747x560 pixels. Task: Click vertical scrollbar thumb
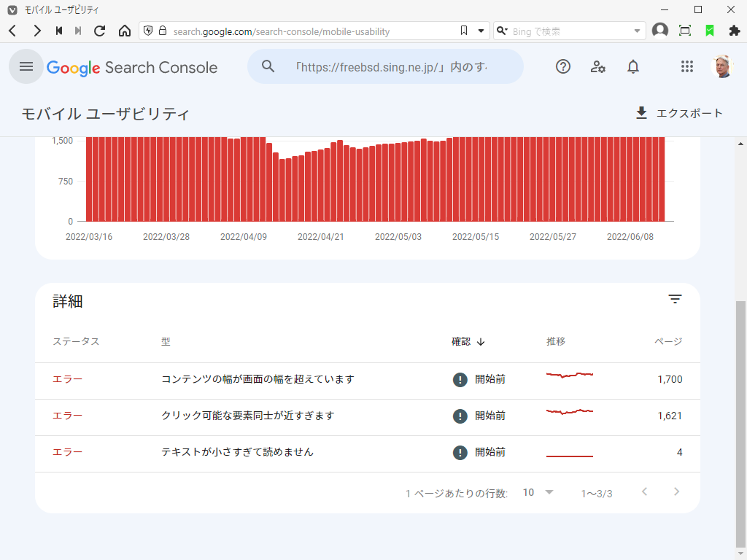[x=740, y=424]
